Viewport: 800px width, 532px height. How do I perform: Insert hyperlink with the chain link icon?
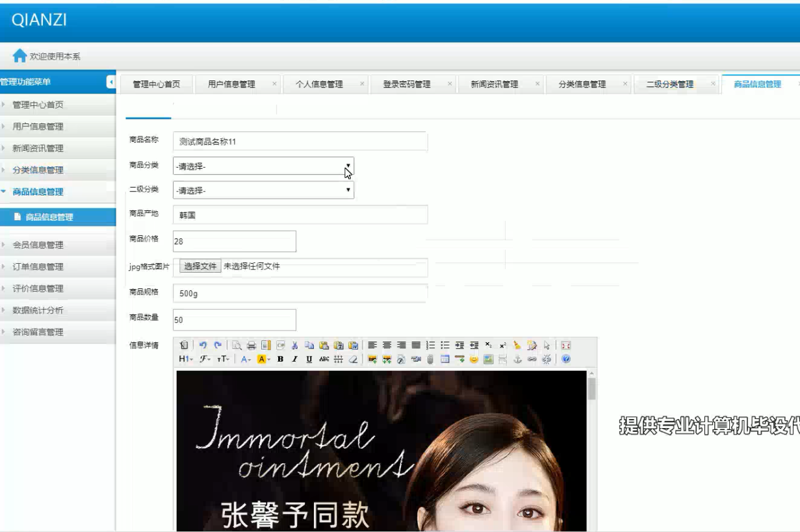[x=532, y=359]
